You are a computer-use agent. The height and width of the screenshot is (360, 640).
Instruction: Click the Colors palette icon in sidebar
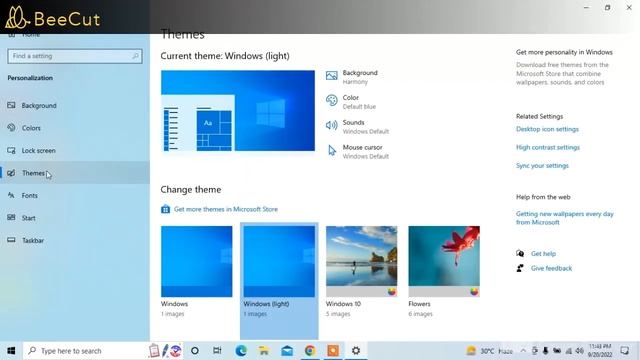point(11,128)
